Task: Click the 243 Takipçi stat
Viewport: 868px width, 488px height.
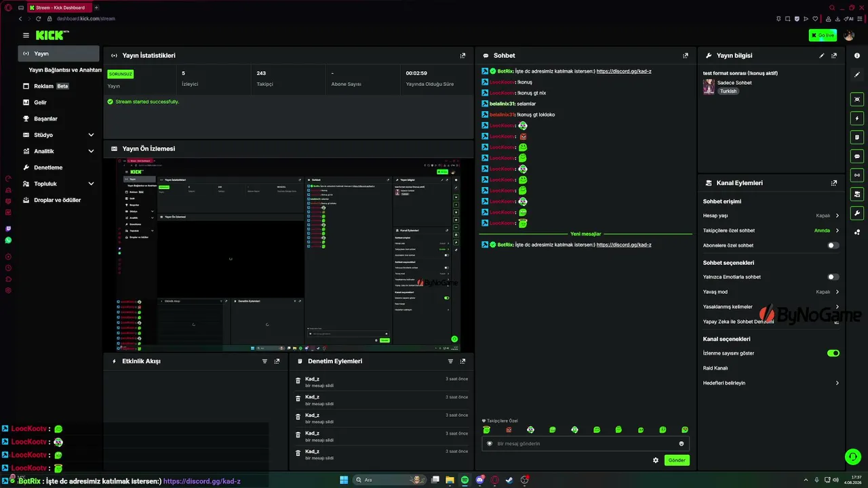Action: (288, 79)
